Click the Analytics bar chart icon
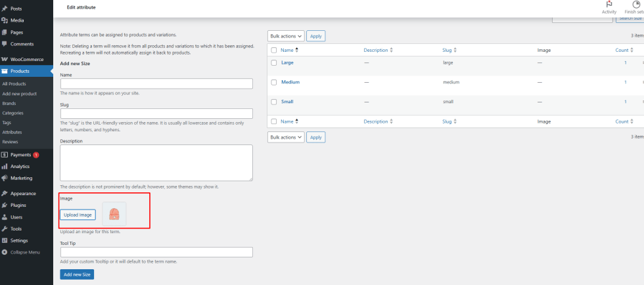This screenshot has width=644, height=285. click(x=5, y=166)
